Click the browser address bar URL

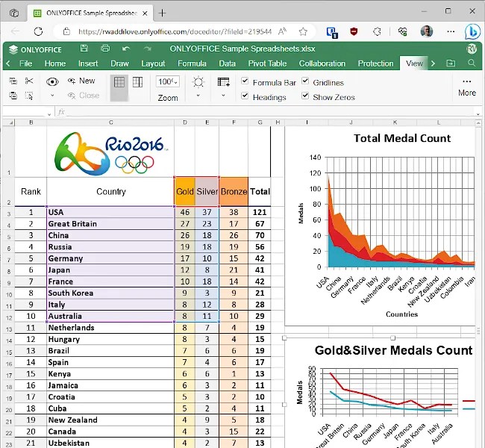click(175, 31)
